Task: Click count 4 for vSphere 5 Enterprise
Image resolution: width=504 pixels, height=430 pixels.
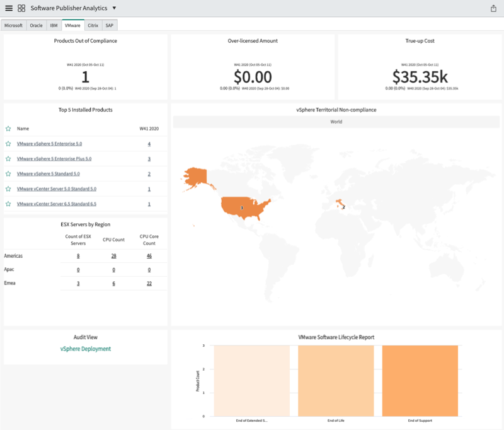Action: coord(149,144)
